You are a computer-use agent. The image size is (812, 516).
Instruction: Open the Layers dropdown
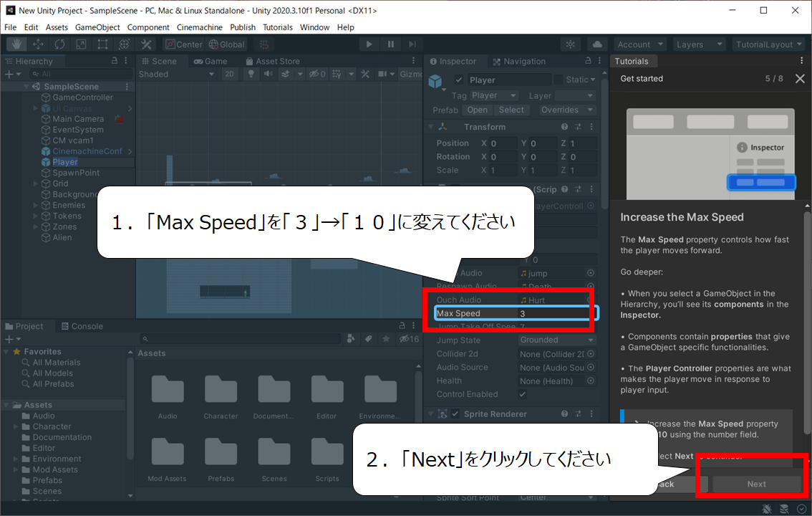[699, 44]
